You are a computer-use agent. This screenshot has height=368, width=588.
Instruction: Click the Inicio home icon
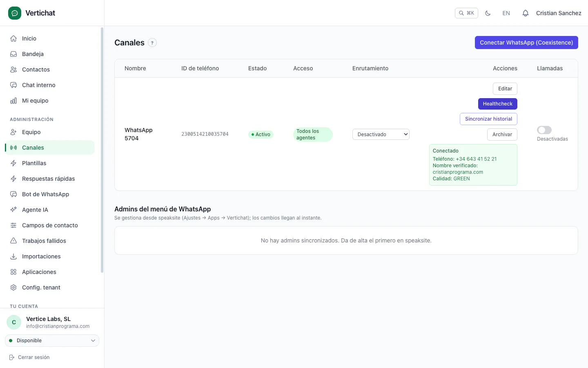click(13, 38)
